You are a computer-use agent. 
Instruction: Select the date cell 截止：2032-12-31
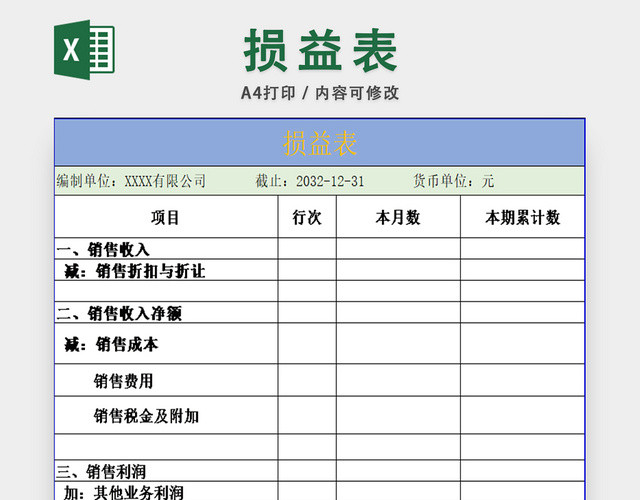tap(309, 181)
